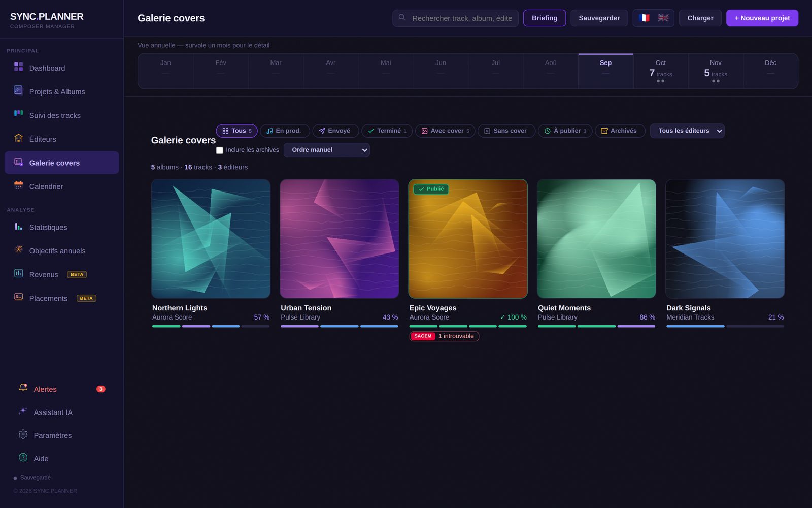Switch language with the French flag
Screen dimensions: 812x508
pyautogui.click(x=644, y=18)
